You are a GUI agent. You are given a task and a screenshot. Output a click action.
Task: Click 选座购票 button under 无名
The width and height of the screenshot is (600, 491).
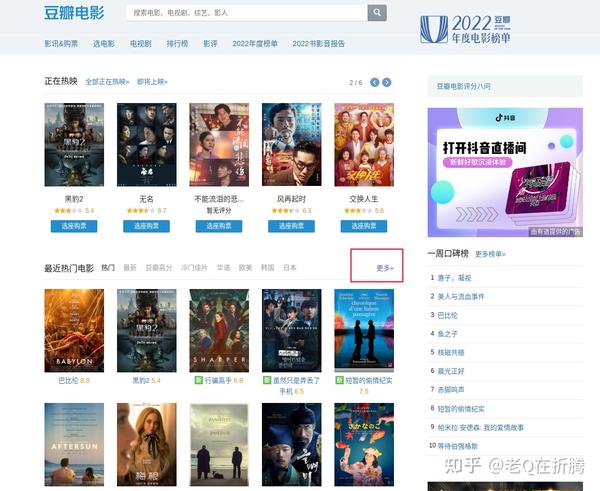coord(147,226)
